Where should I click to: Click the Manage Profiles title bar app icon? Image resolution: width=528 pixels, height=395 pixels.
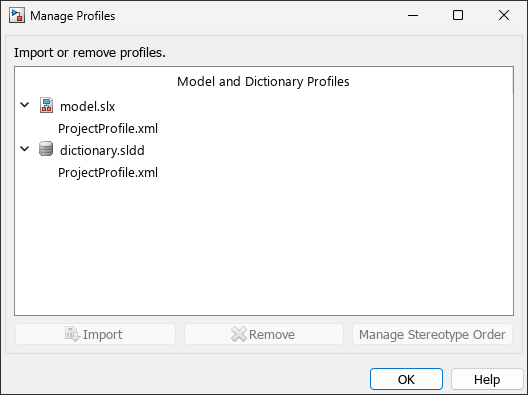[17, 16]
